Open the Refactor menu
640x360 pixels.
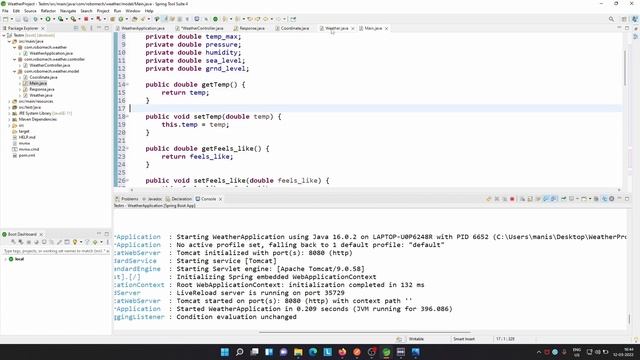click(x=48, y=11)
